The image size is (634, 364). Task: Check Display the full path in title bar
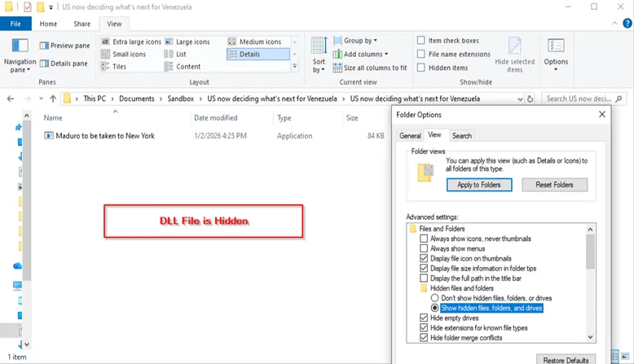click(423, 278)
